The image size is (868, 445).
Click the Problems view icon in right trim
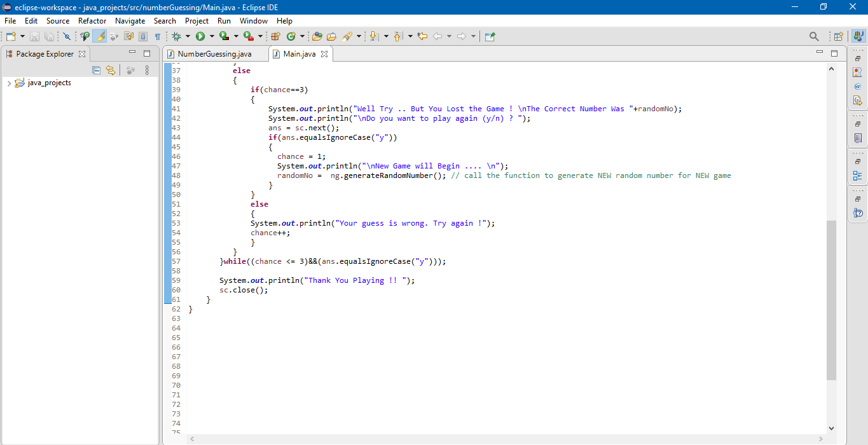(858, 72)
